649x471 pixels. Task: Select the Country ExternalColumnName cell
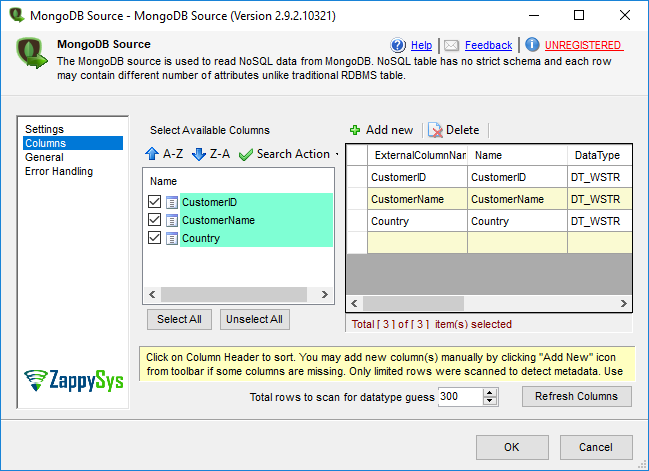pos(417,221)
